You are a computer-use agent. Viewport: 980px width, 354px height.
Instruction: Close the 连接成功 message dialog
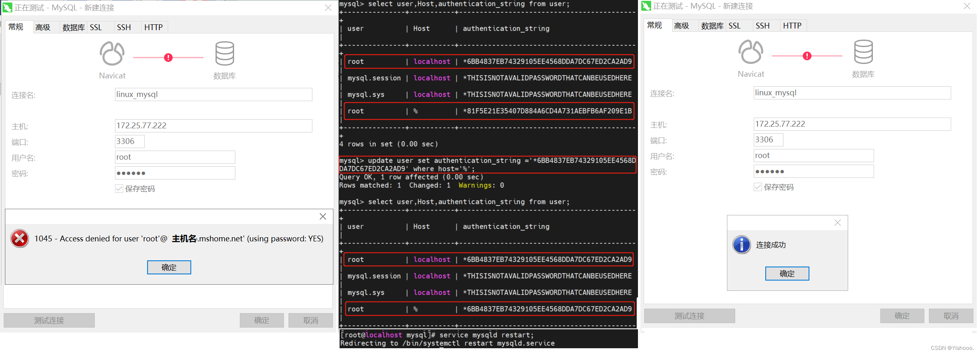pyautogui.click(x=837, y=223)
